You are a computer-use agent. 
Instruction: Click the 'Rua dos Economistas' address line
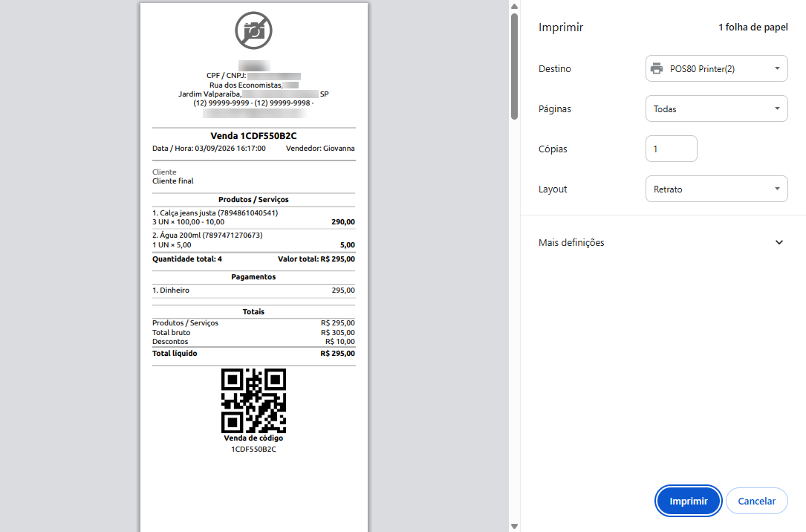pos(246,85)
